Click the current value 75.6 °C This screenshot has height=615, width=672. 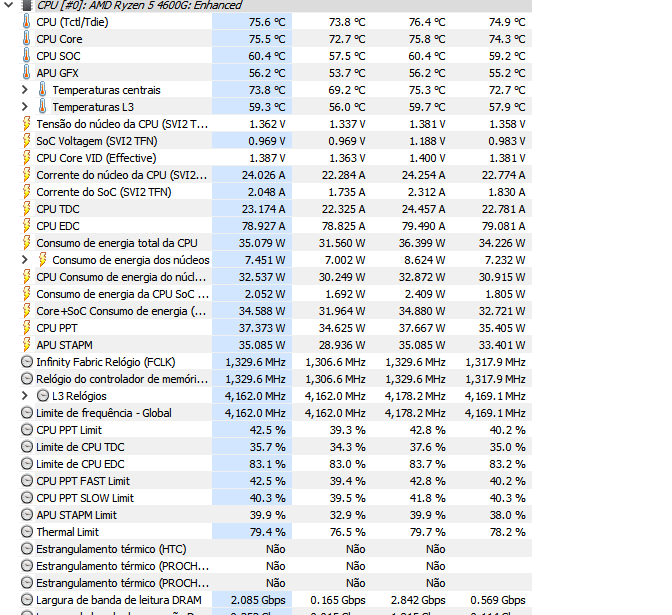click(267, 22)
